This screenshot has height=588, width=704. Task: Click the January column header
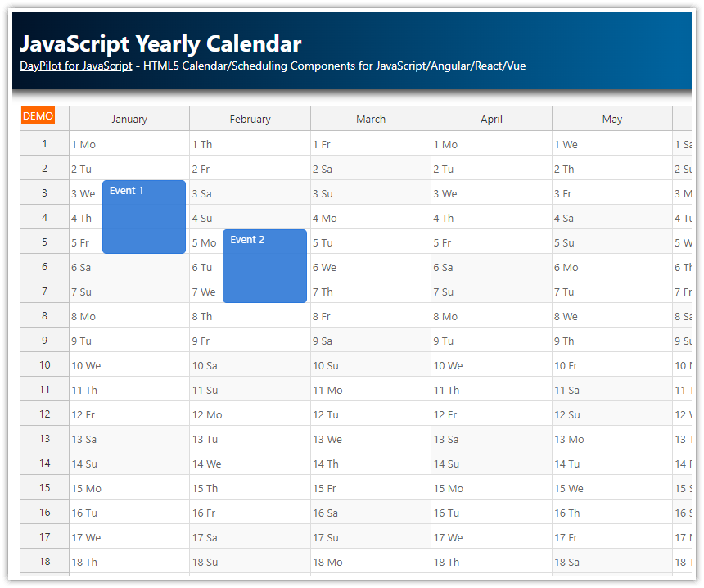(x=129, y=118)
